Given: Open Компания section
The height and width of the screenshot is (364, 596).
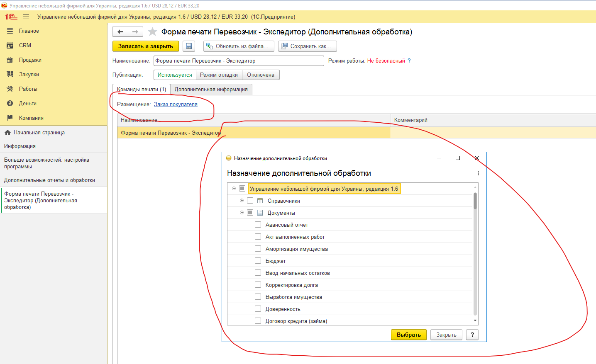Looking at the screenshot, I should tap(31, 118).
